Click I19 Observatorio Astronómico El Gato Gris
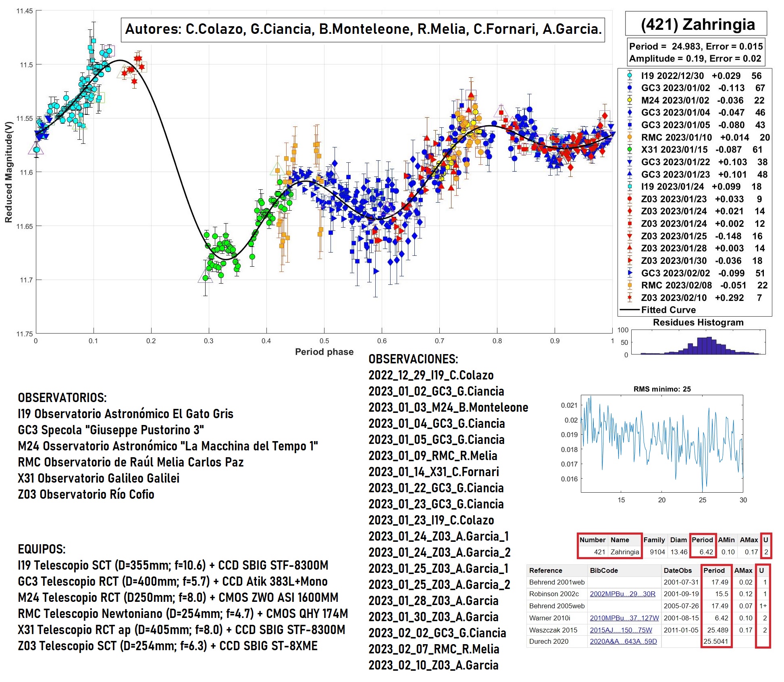 (x=126, y=414)
